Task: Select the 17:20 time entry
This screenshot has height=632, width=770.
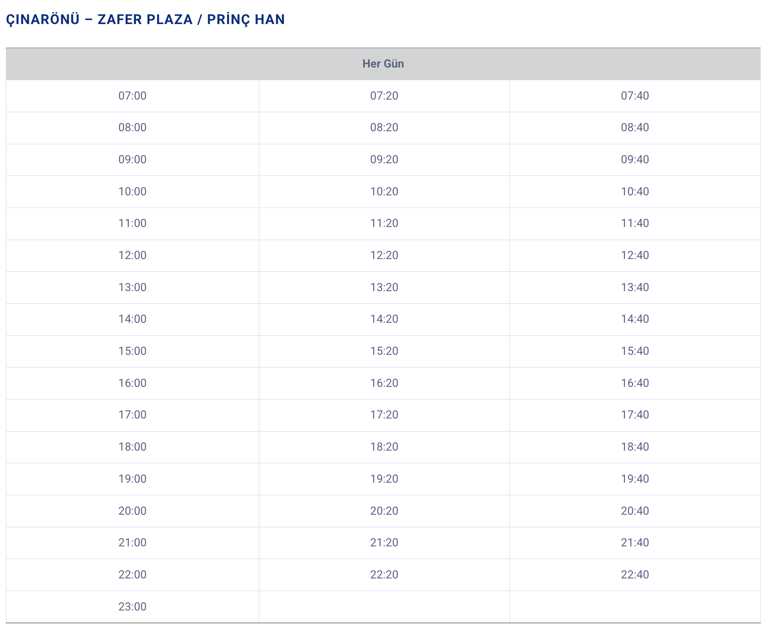Action: coord(384,415)
